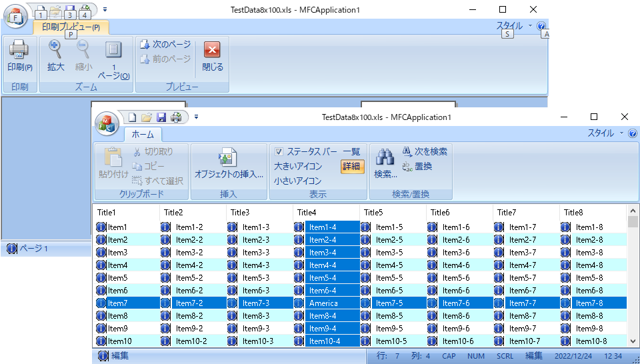Click the Title8 column header
This screenshot has width=640, height=364.
pyautogui.click(x=593, y=212)
